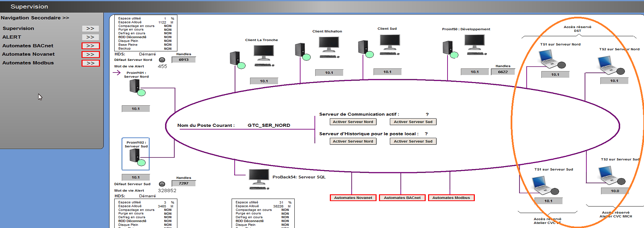Click the Client Sud computer icon
The height and width of the screenshot is (228, 644).
[390, 44]
